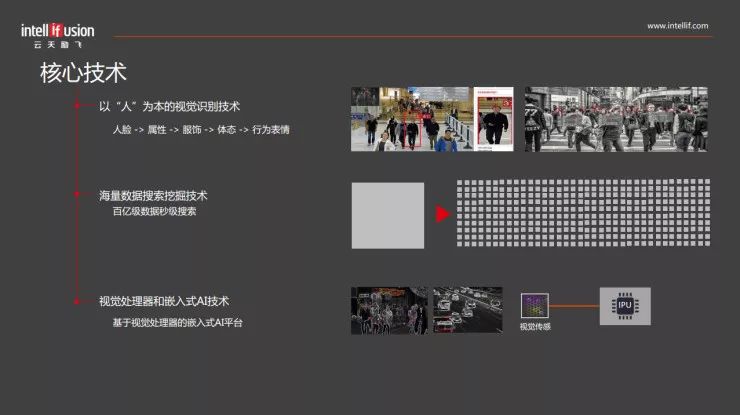The width and height of the screenshot is (740, 415).
Task: Open the shopping mall pedestrian detection photo
Action: (412, 119)
